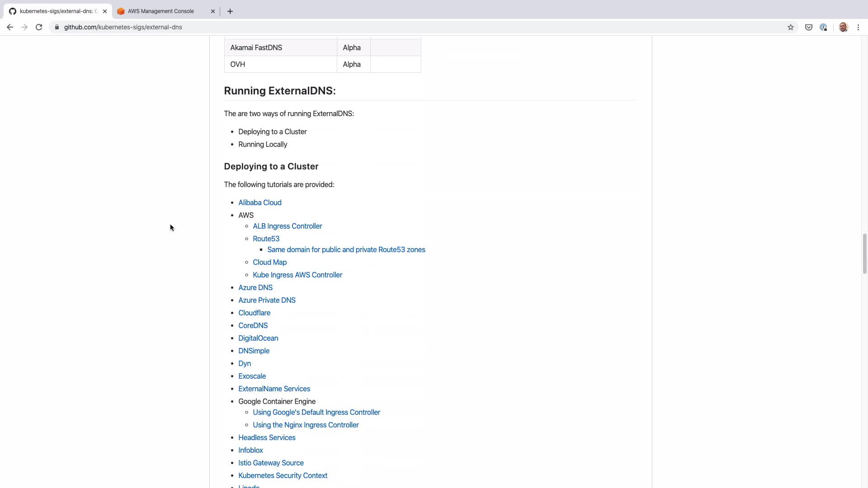
Task: Click the user profile avatar
Action: pyautogui.click(x=843, y=27)
